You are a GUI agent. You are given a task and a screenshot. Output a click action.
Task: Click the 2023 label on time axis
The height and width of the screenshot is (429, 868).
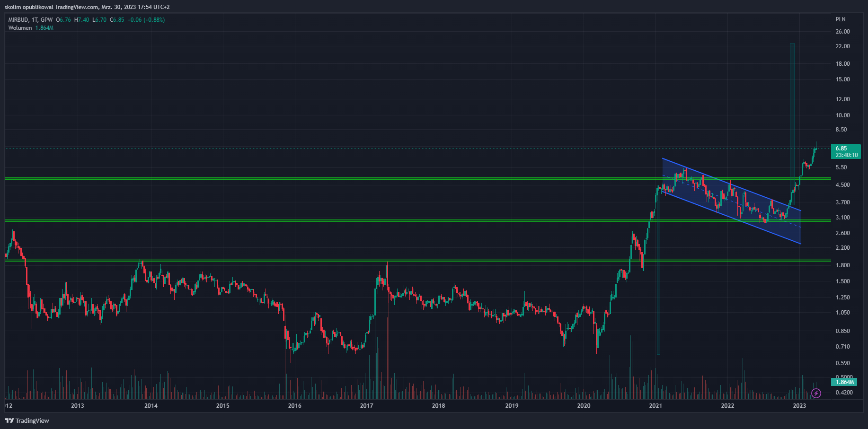pos(799,406)
